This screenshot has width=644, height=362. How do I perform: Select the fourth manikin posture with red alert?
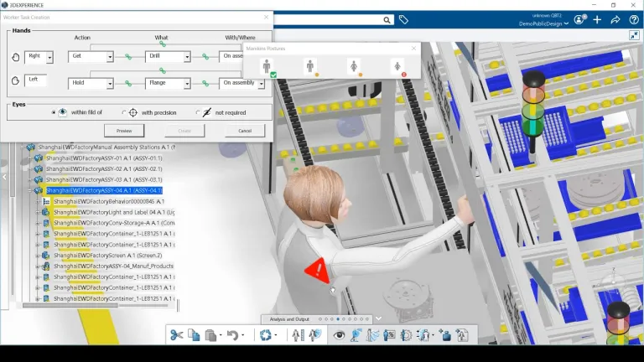point(398,68)
